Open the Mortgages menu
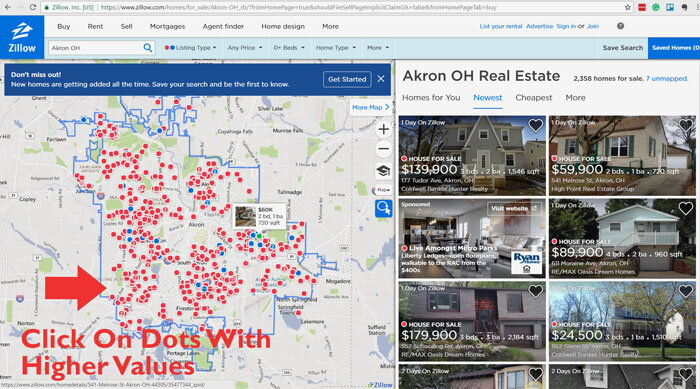This screenshot has height=389, width=700. 167,26
